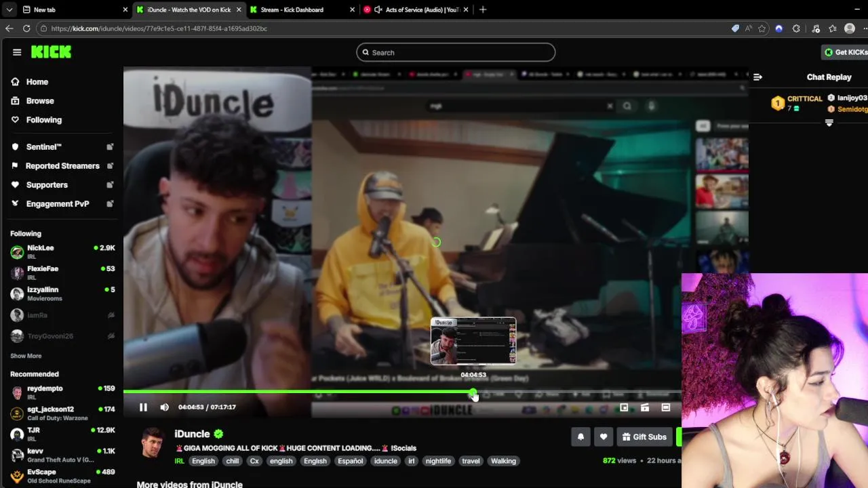Click the KICK logo
The image size is (868, 488).
pos(51,52)
